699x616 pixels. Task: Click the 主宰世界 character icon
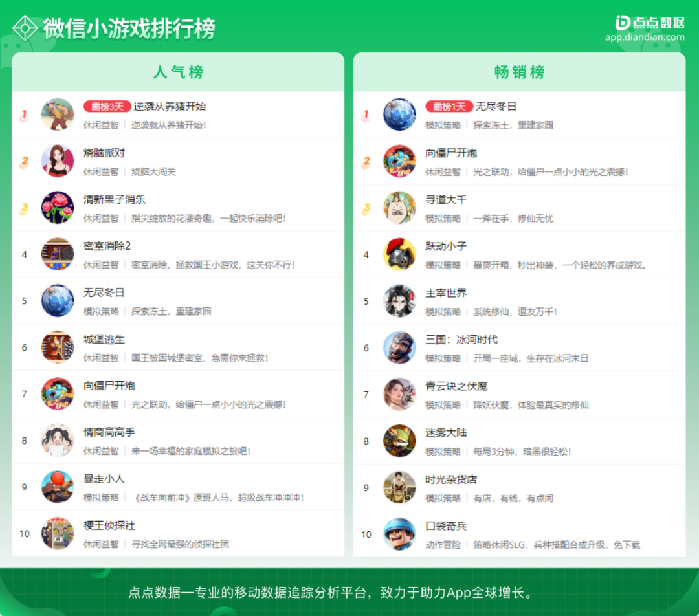click(399, 301)
